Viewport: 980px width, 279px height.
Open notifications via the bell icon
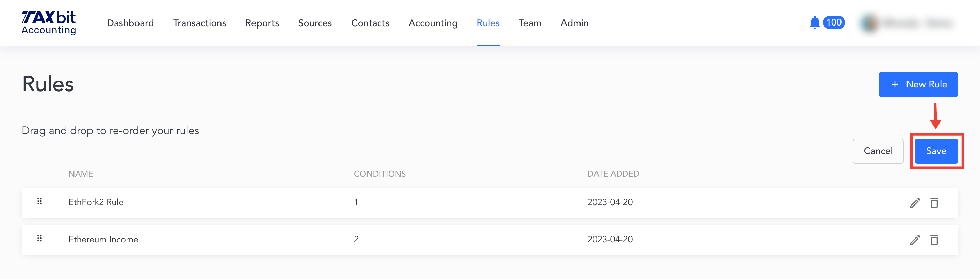(x=815, y=23)
